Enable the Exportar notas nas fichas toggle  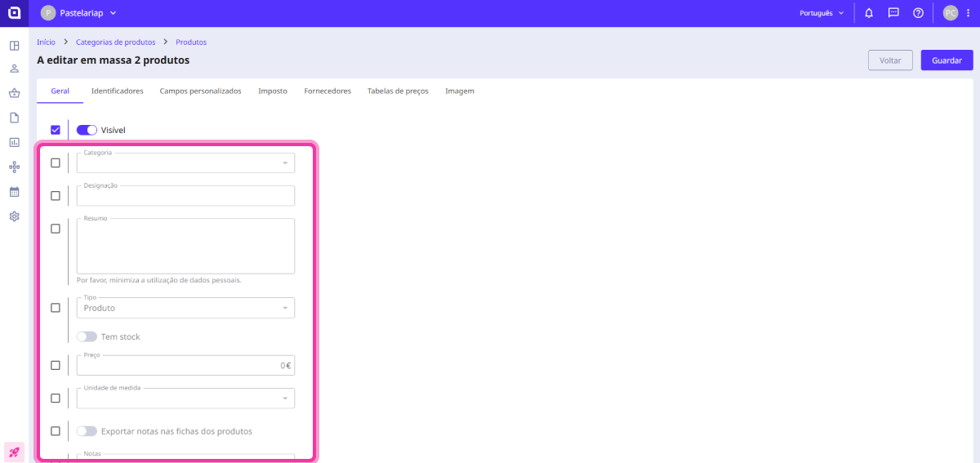tap(87, 431)
